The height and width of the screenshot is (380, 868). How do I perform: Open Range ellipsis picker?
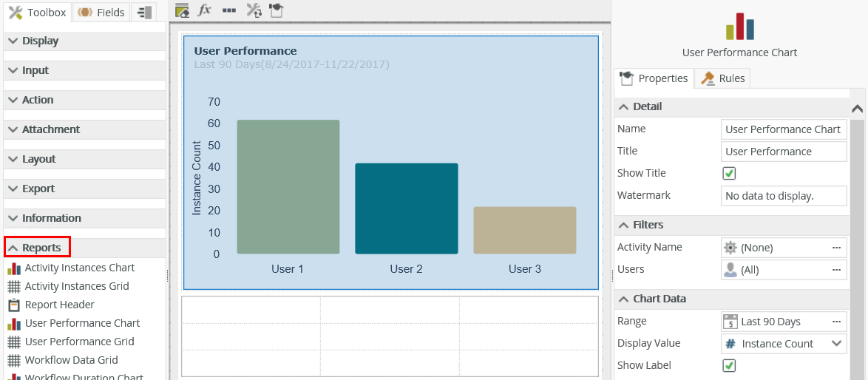836,322
